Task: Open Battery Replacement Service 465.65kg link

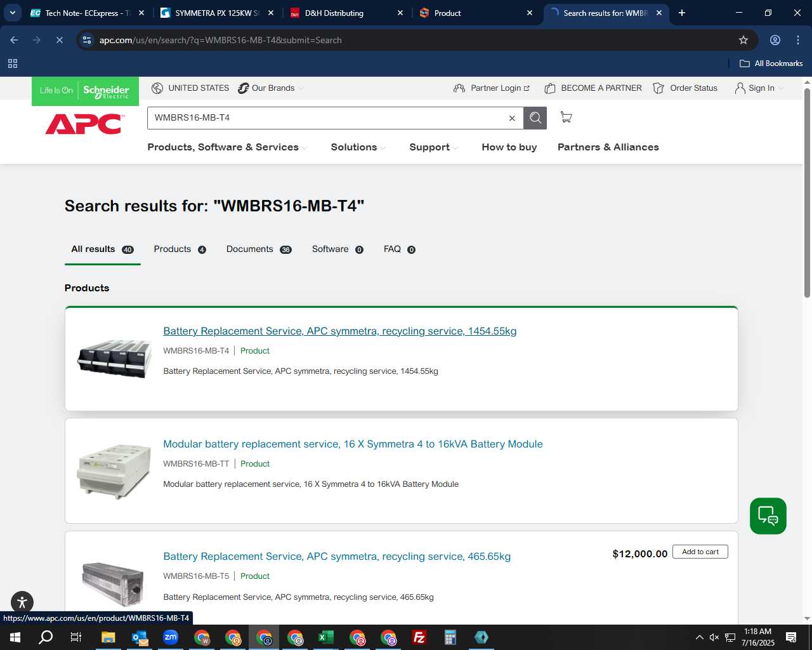Action: pyautogui.click(x=337, y=557)
